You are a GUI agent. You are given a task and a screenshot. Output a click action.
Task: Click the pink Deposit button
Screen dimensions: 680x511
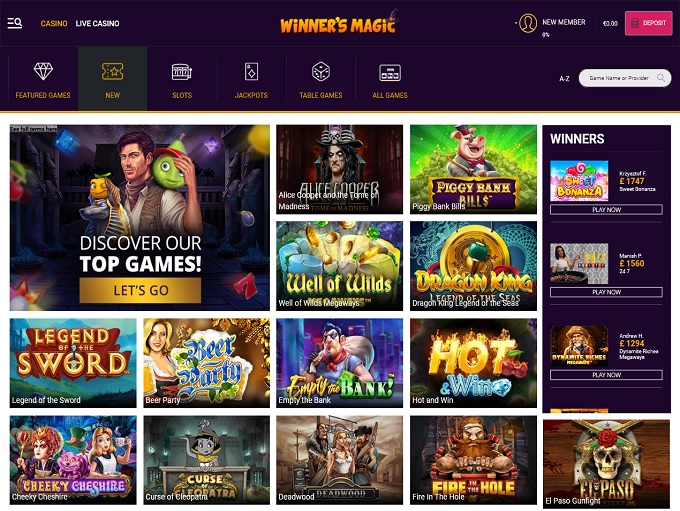[649, 23]
